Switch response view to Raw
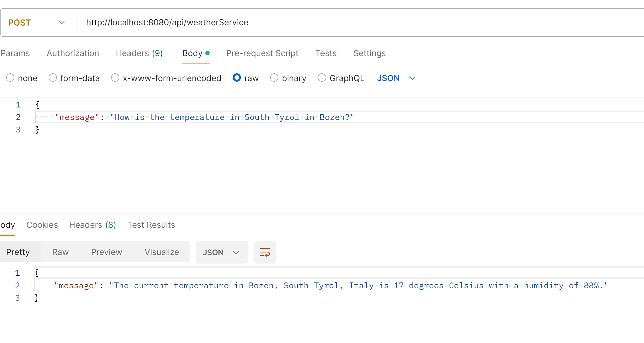 60,252
